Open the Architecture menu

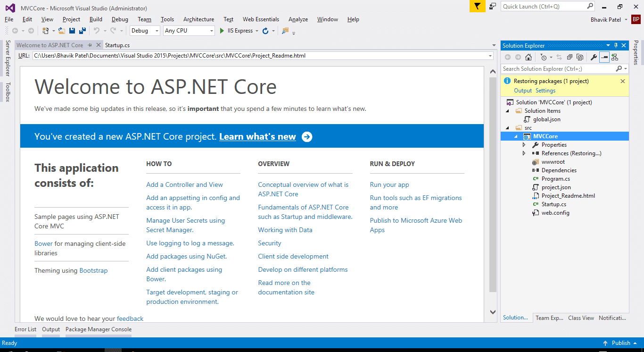point(198,19)
